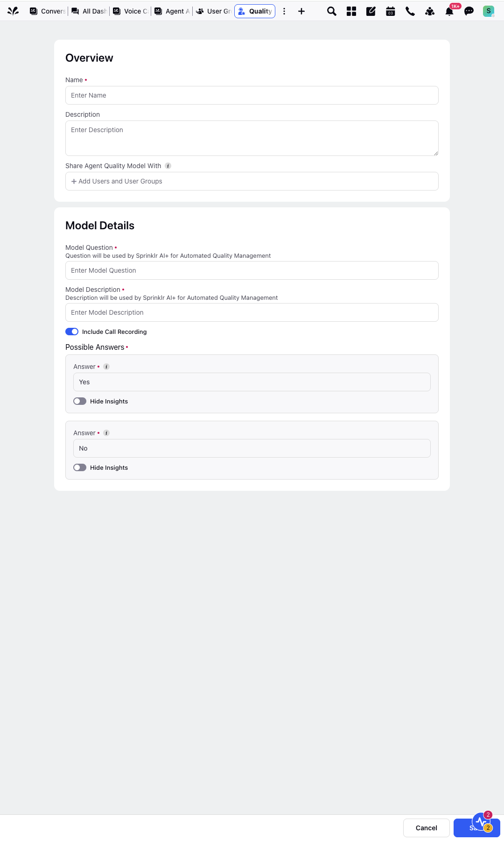Viewport: 504px width, 841px height.
Task: Open the chat bubble icon
Action: 469,11
